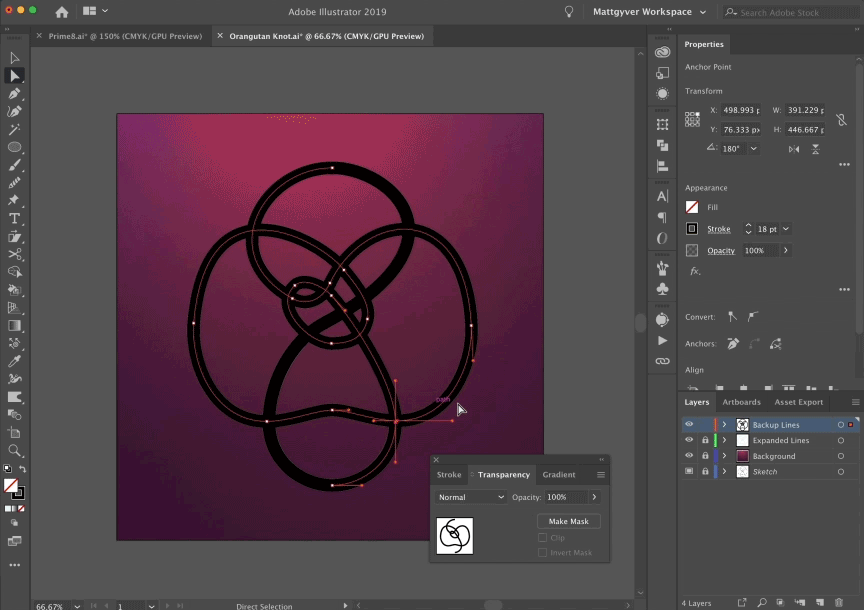Switch to the Gradient tab in floating panel
Image resolution: width=864 pixels, height=610 pixels.
(559, 475)
